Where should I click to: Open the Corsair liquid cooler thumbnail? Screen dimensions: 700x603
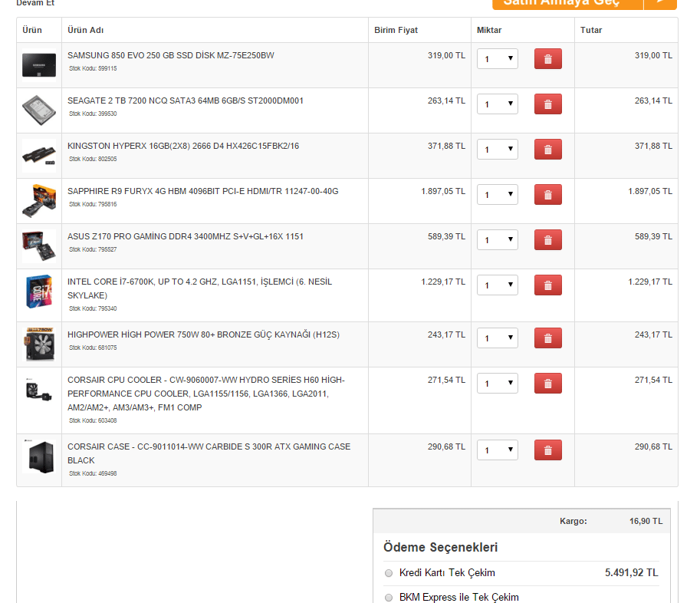click(39, 390)
